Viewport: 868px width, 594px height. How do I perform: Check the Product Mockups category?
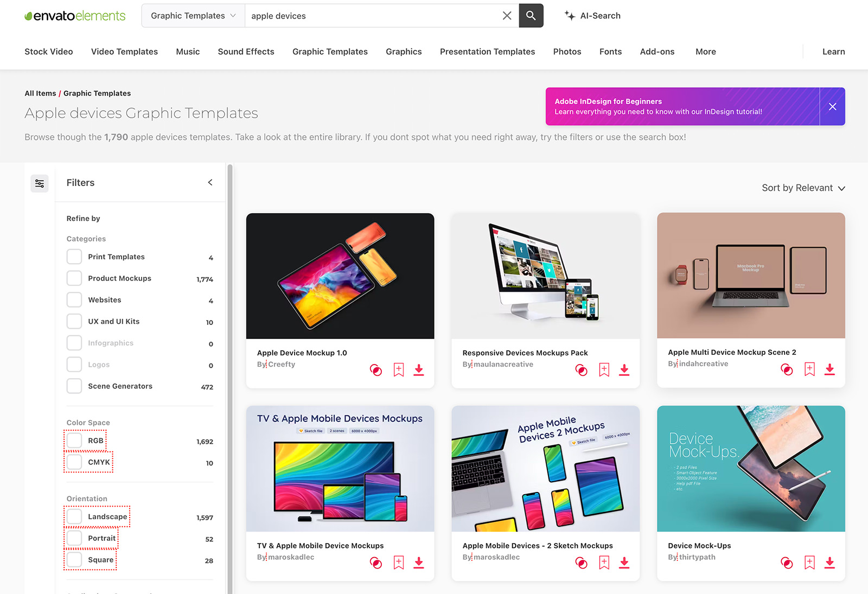click(x=74, y=278)
